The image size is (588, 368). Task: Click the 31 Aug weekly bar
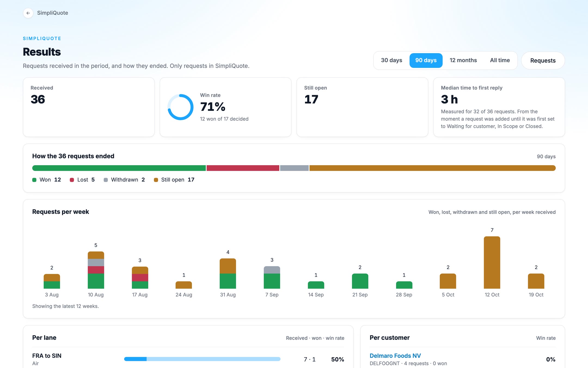tap(228, 274)
